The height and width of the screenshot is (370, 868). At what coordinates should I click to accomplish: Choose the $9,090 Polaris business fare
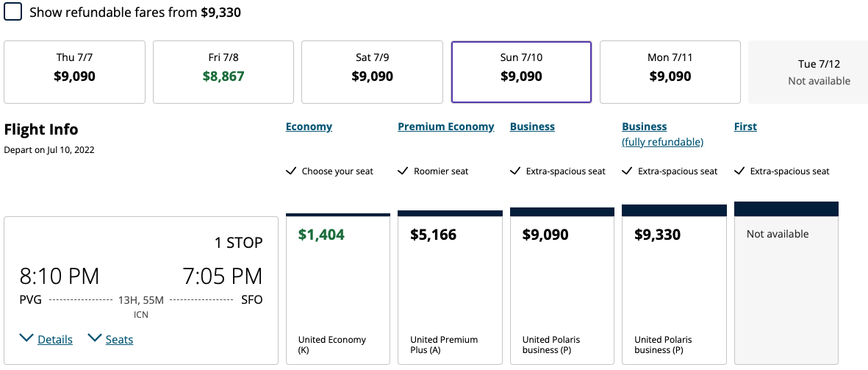(x=562, y=288)
